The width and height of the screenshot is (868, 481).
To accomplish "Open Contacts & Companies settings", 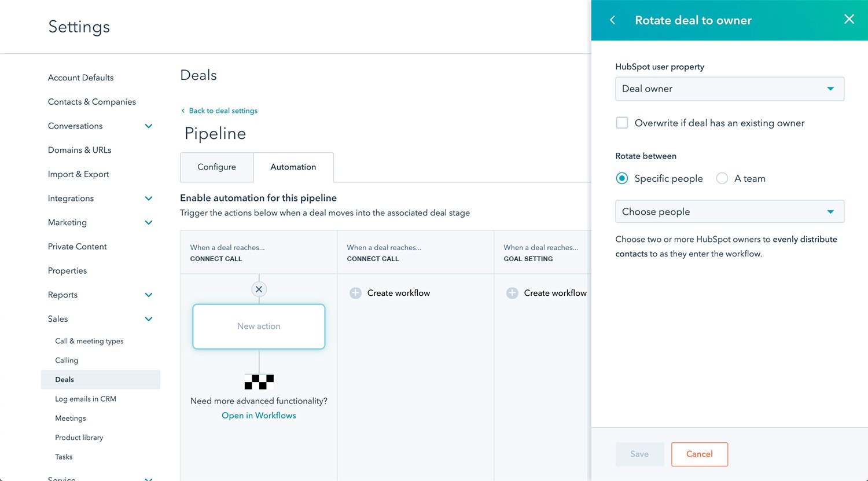I will (x=92, y=102).
